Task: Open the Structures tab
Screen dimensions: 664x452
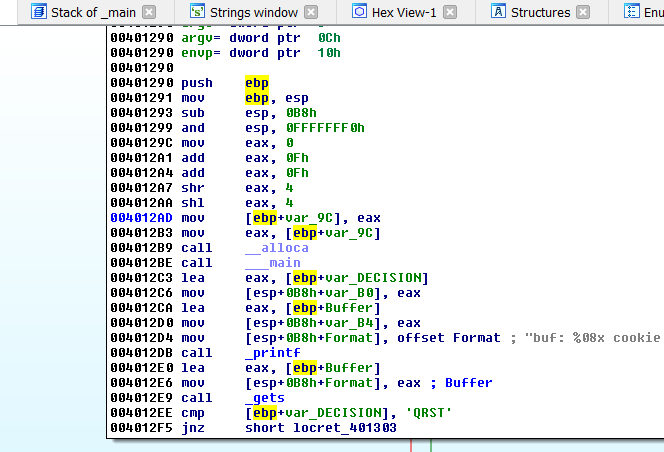Action: pos(540,12)
